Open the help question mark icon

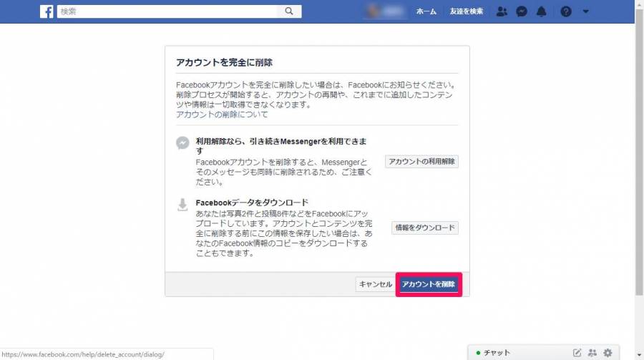(566, 11)
